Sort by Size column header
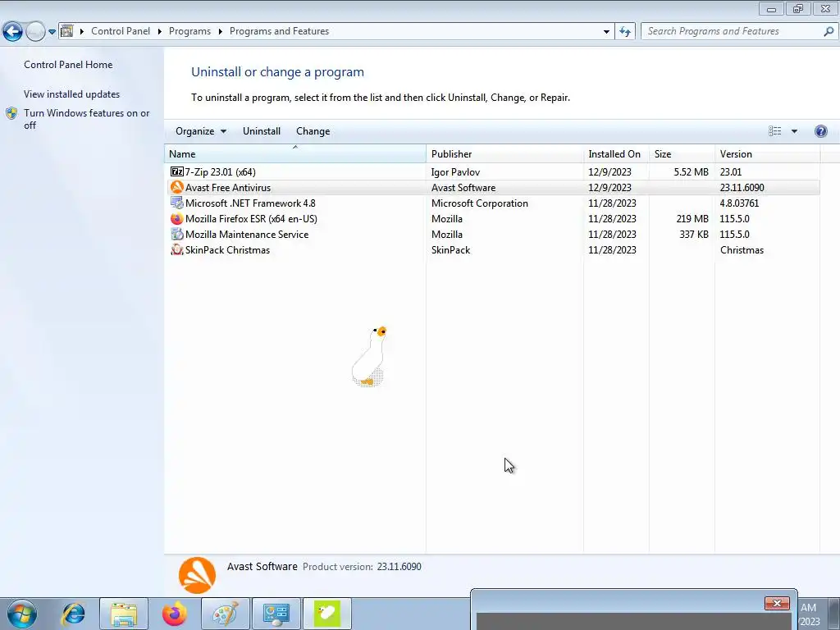 click(682, 153)
